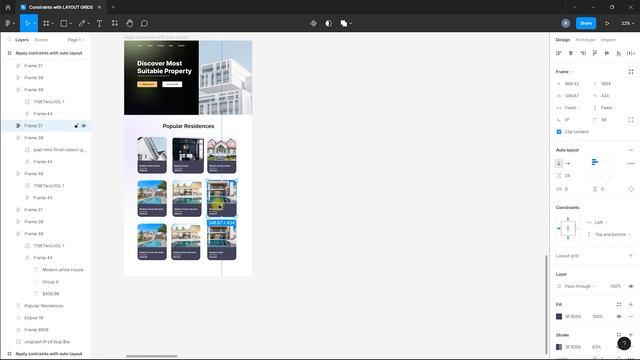Select the Move tool
The height and width of the screenshot is (360, 640).
click(x=27, y=23)
